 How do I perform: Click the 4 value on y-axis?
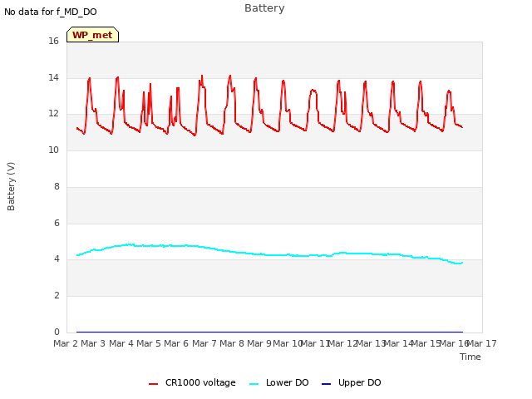click(57, 259)
